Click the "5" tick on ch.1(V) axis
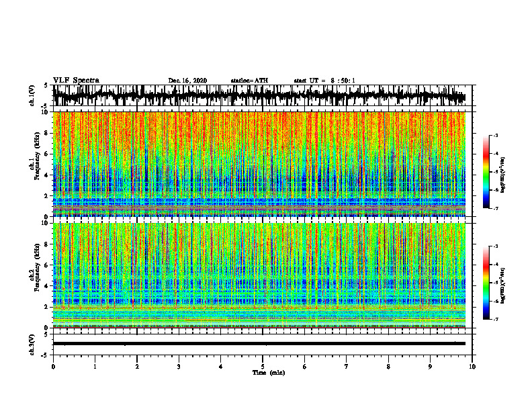Screen dimensions: 532x411 point(47,85)
